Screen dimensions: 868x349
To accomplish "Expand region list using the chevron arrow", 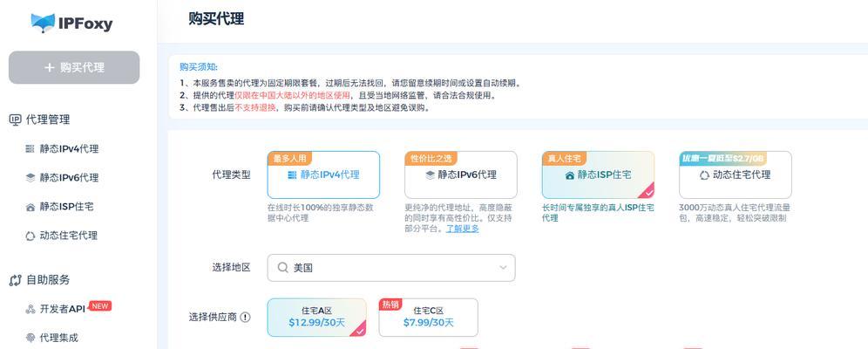I will [503, 268].
